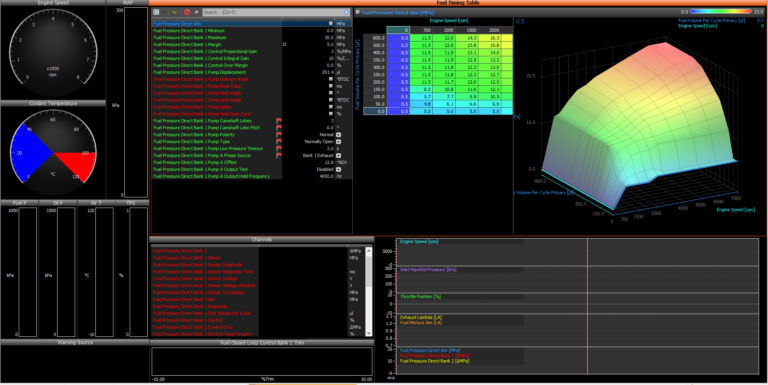Click table icon left of Fuel Pressure Direct Aim title
This screenshot has height=385, width=768.
(x=358, y=12)
